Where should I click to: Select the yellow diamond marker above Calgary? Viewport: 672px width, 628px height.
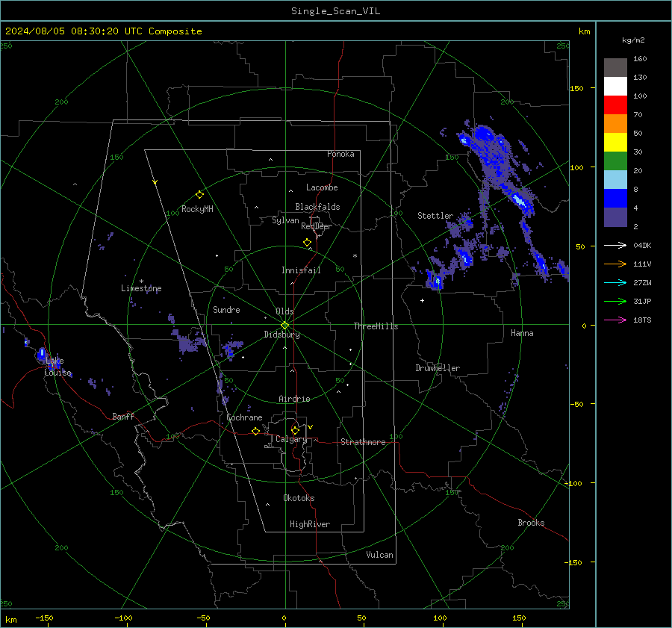click(295, 430)
